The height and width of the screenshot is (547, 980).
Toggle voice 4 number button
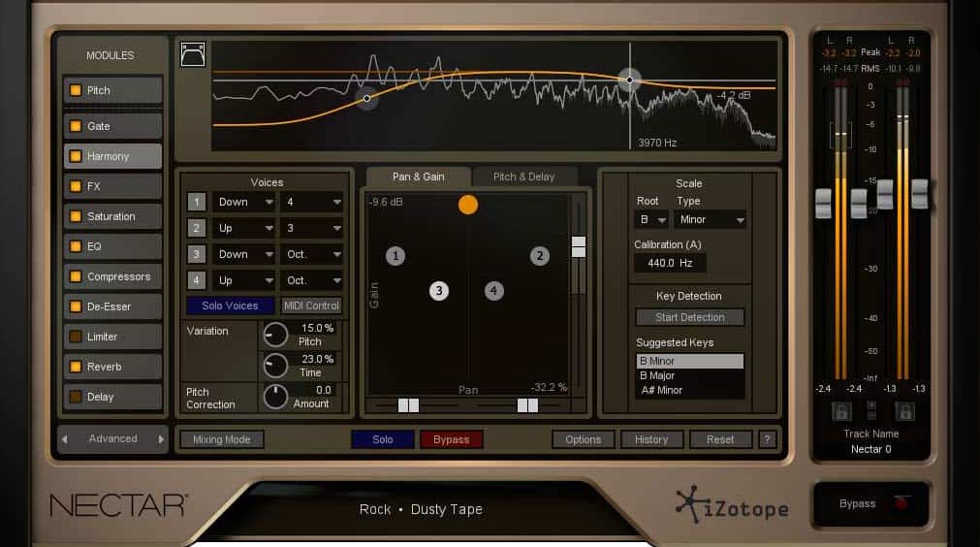(196, 280)
